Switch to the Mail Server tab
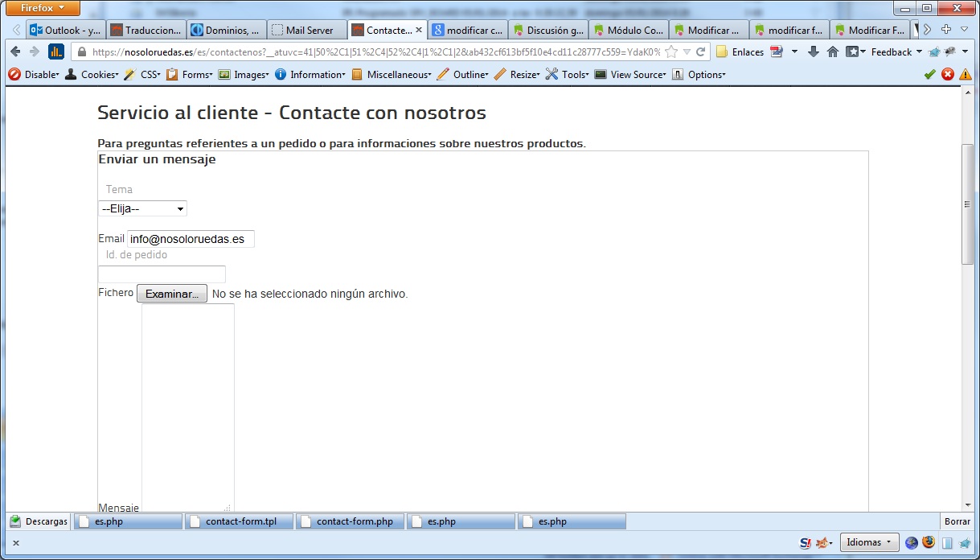980x560 pixels. [307, 30]
